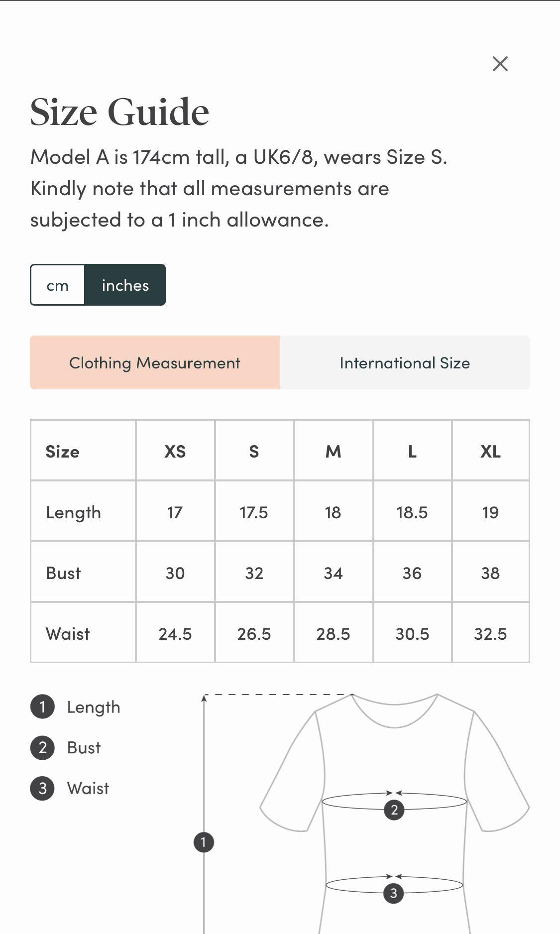The width and height of the screenshot is (560, 934).
Task: Select the inches unit option
Action: [x=125, y=285]
